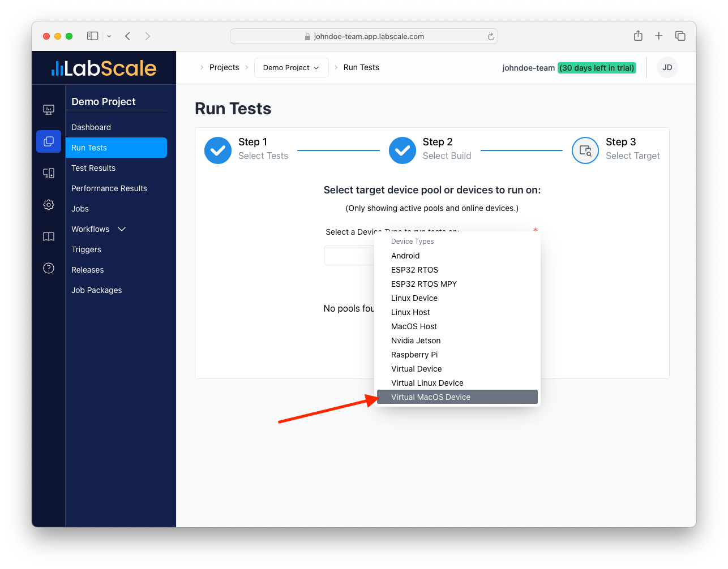The width and height of the screenshot is (728, 569).
Task: Click the Step 3 Select Target label
Action: click(633, 149)
